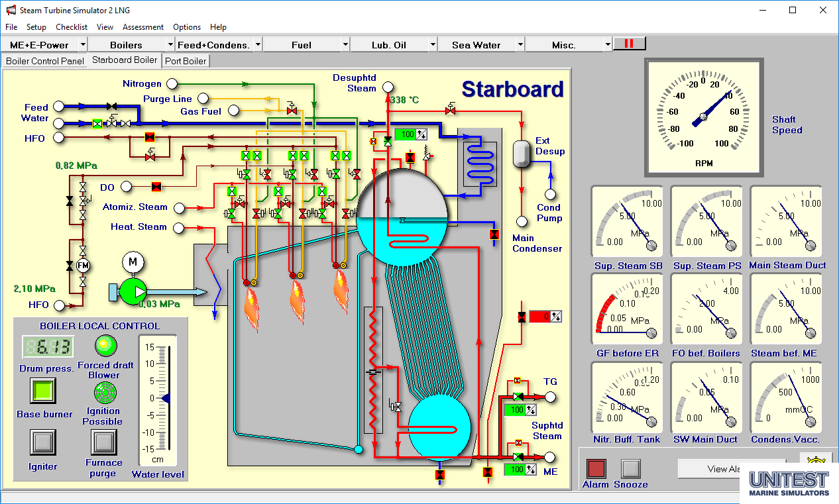
Task: Click the HFO flow meter FM icon
Action: click(x=83, y=266)
